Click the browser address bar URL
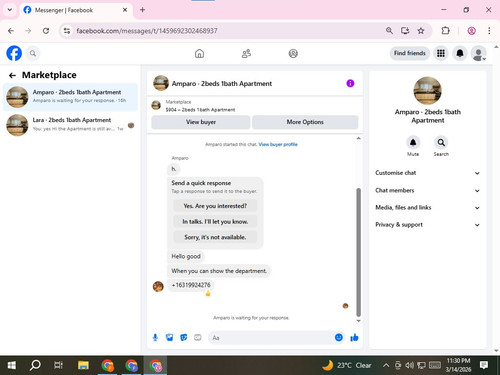 147,31
